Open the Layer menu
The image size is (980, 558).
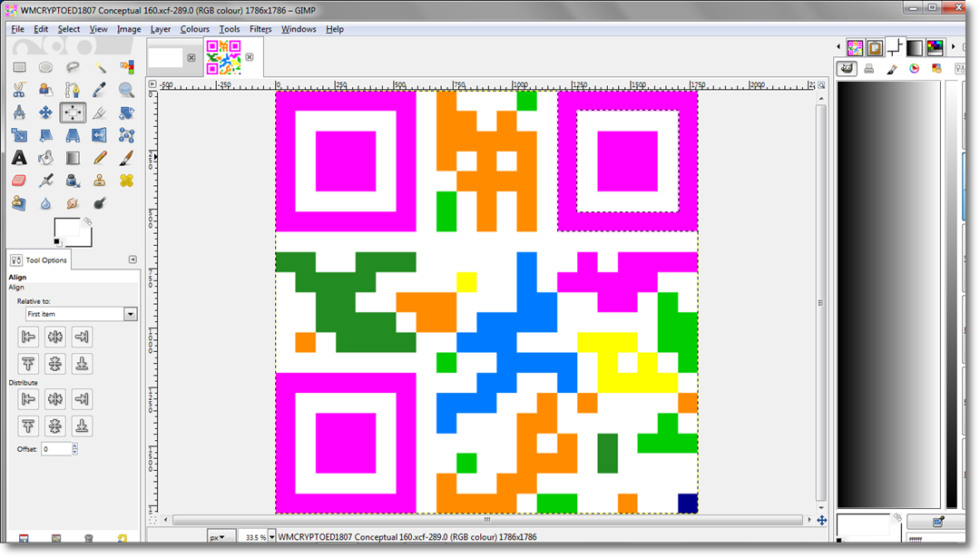[160, 29]
